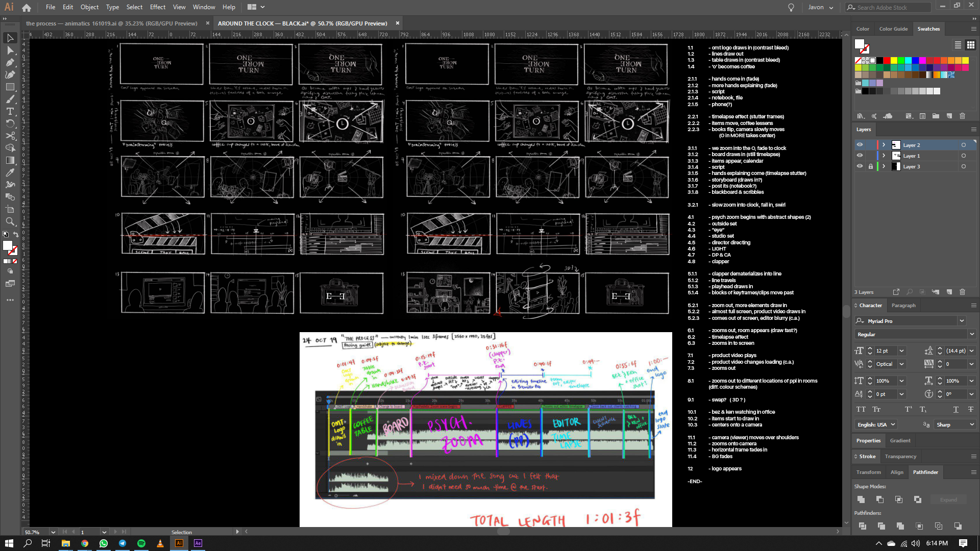Select the Artboard tool
This screenshot has height=551, width=980.
(x=10, y=209)
